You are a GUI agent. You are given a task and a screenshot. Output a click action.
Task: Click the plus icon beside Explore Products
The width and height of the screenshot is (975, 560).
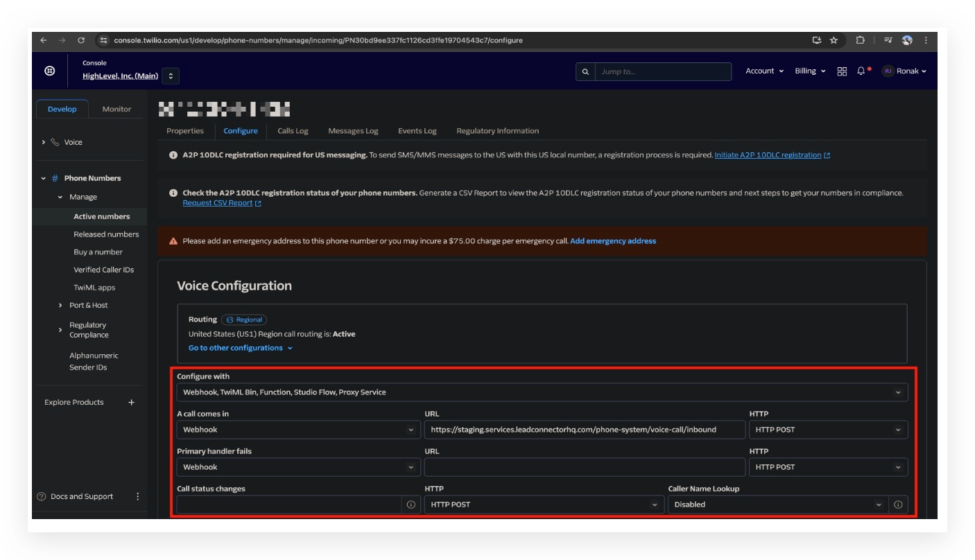(x=131, y=402)
